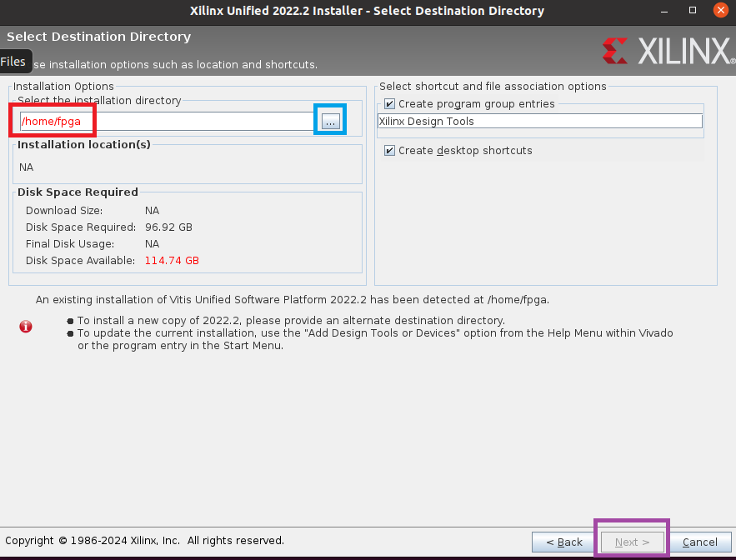Click the browse directory ellipsis button
This screenshot has width=736, height=560.
tap(330, 122)
